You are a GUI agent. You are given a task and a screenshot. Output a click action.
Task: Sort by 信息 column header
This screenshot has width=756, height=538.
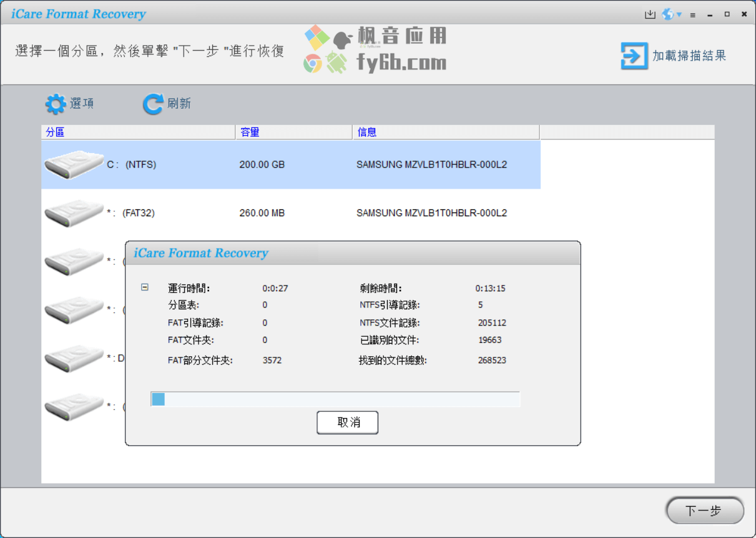(446, 132)
